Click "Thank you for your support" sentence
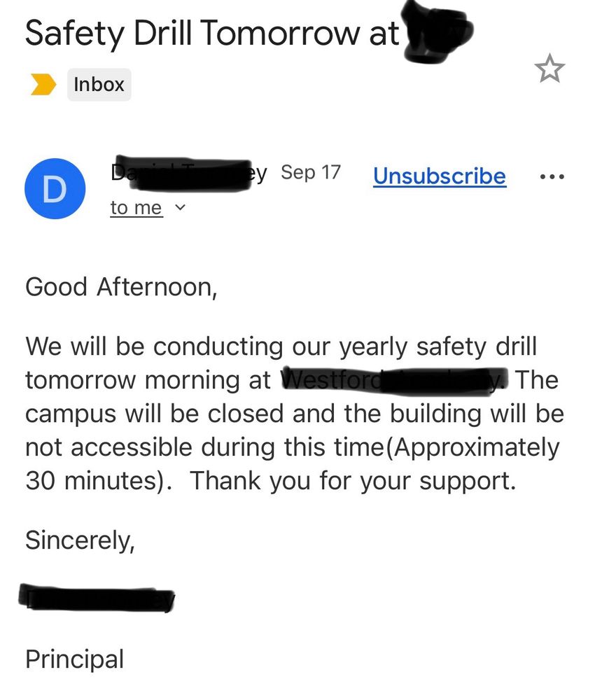 click(353, 482)
